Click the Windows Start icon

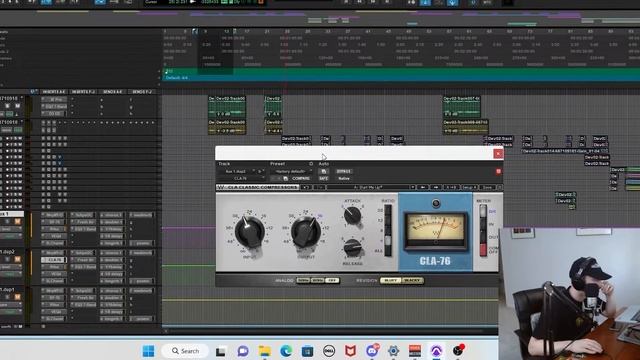pyautogui.click(x=149, y=351)
